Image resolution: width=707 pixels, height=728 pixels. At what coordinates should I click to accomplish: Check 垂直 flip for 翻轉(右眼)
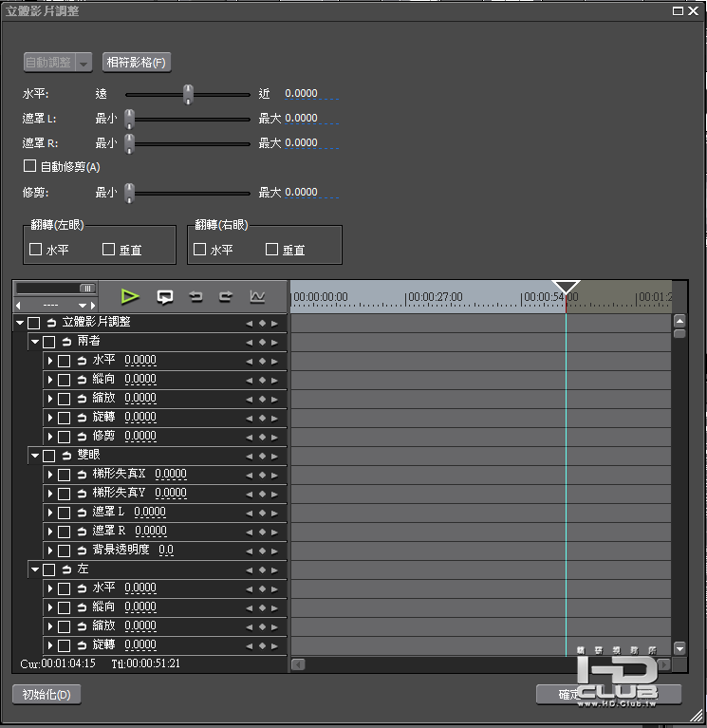[x=271, y=250]
